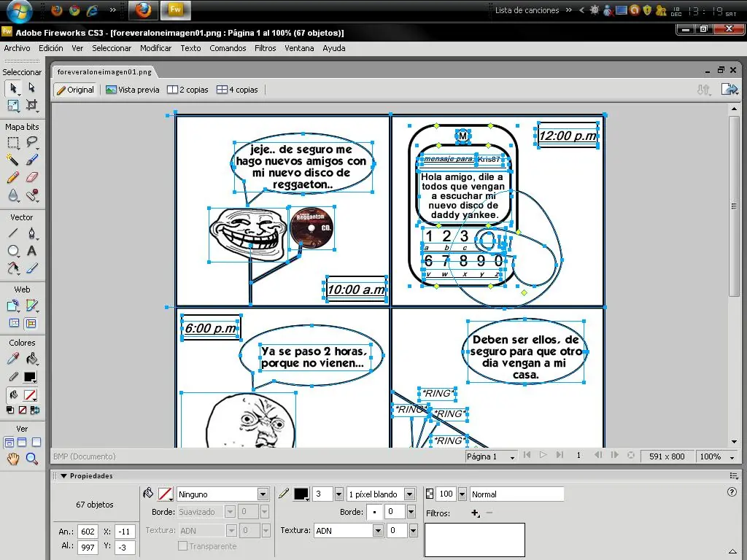Select the Zoom magnifier tool

(31, 459)
